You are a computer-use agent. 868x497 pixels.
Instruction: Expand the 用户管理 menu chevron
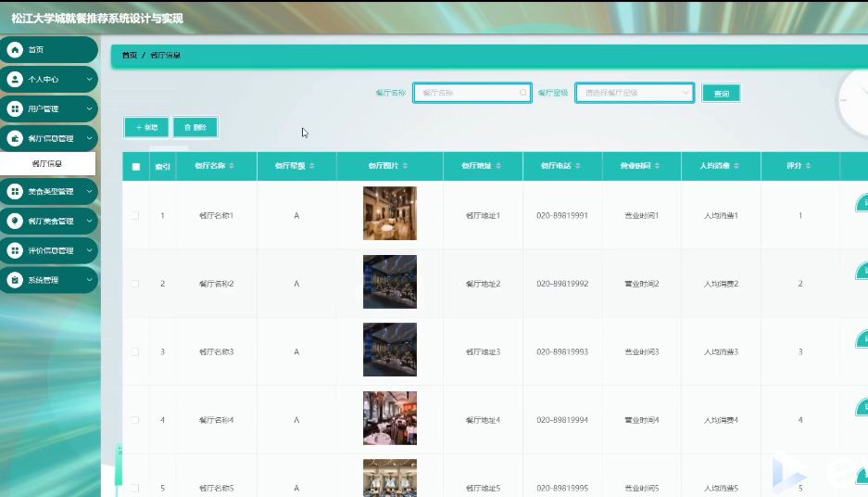[89, 108]
